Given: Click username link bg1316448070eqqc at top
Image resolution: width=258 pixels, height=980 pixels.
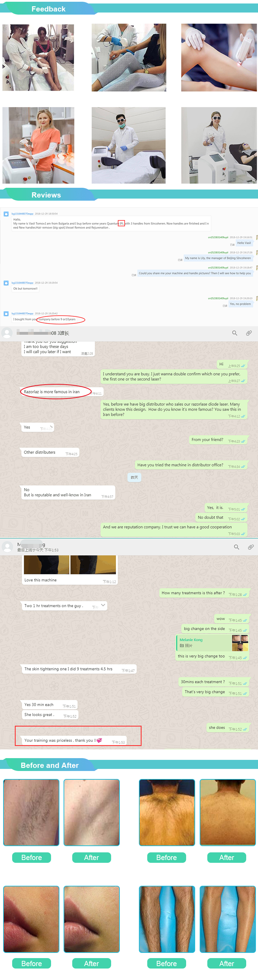Looking at the screenshot, I should click(23, 214).
